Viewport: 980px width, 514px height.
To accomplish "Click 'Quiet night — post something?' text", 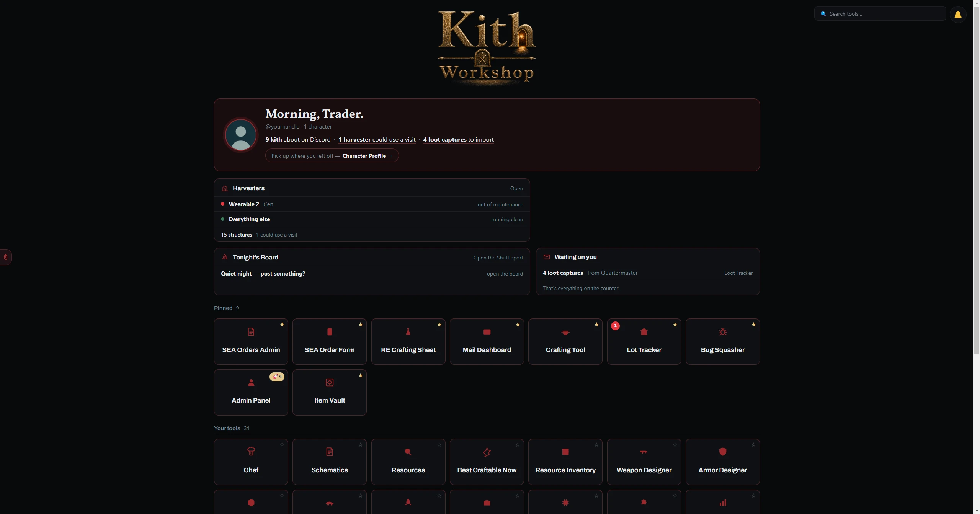I will coord(263,274).
